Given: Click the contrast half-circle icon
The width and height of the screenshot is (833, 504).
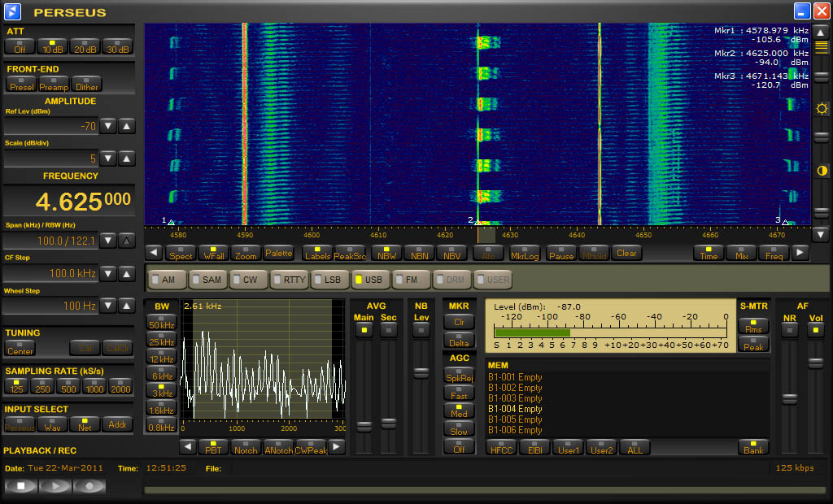Looking at the screenshot, I should [822, 171].
